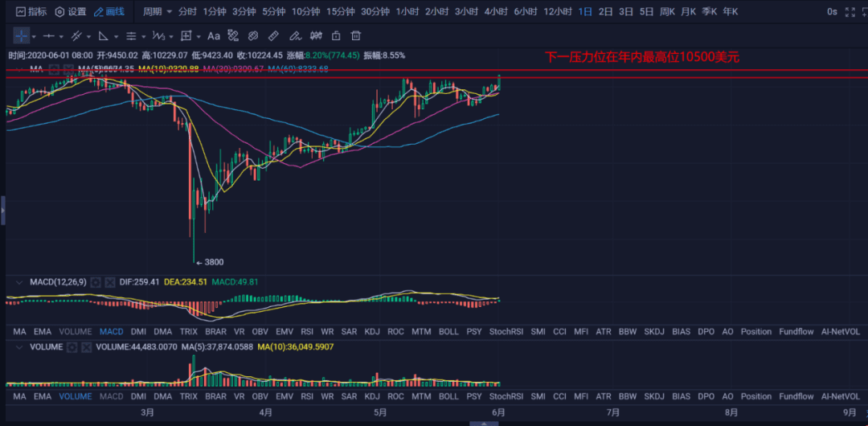This screenshot has height=426, width=868.
Task: Open the 周期 period dropdown
Action: [158, 11]
